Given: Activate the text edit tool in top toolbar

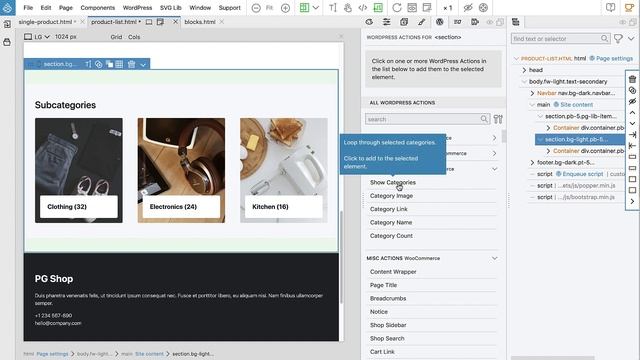Looking at the screenshot, I should 333,8.
